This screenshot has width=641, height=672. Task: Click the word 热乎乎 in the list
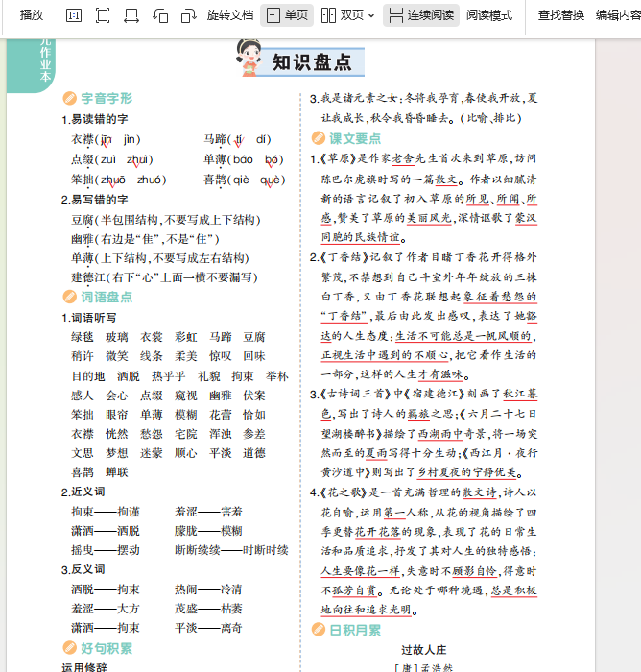(x=168, y=376)
